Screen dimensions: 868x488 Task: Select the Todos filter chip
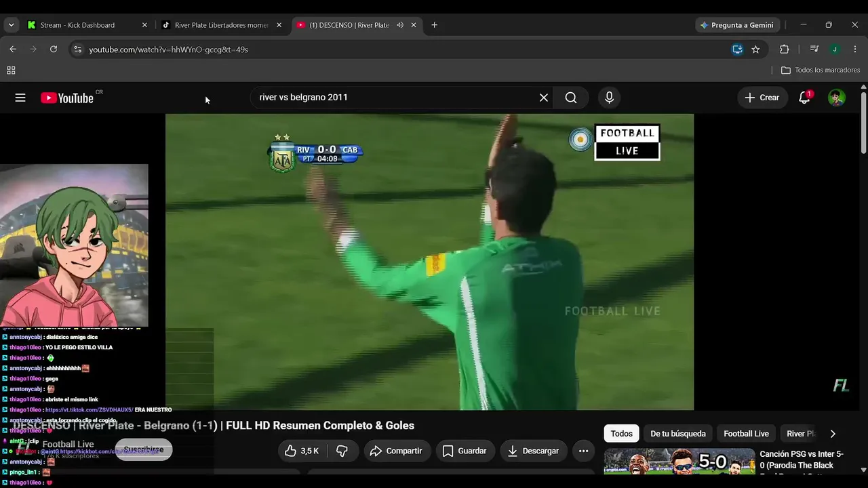click(x=621, y=434)
